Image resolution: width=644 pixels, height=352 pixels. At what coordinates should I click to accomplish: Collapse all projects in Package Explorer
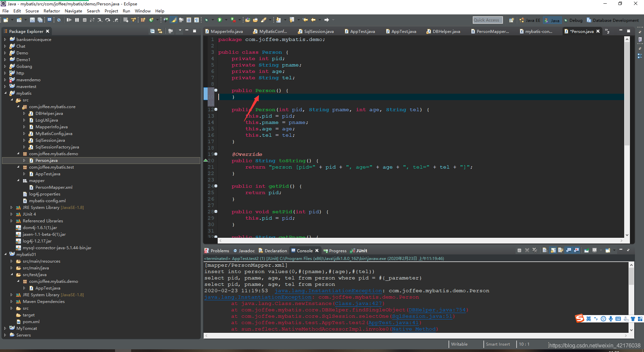click(153, 31)
